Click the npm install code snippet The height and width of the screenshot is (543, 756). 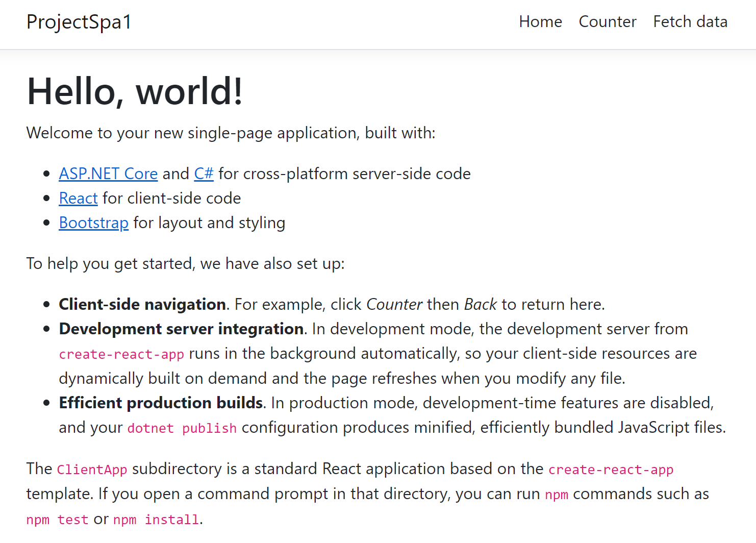click(156, 520)
